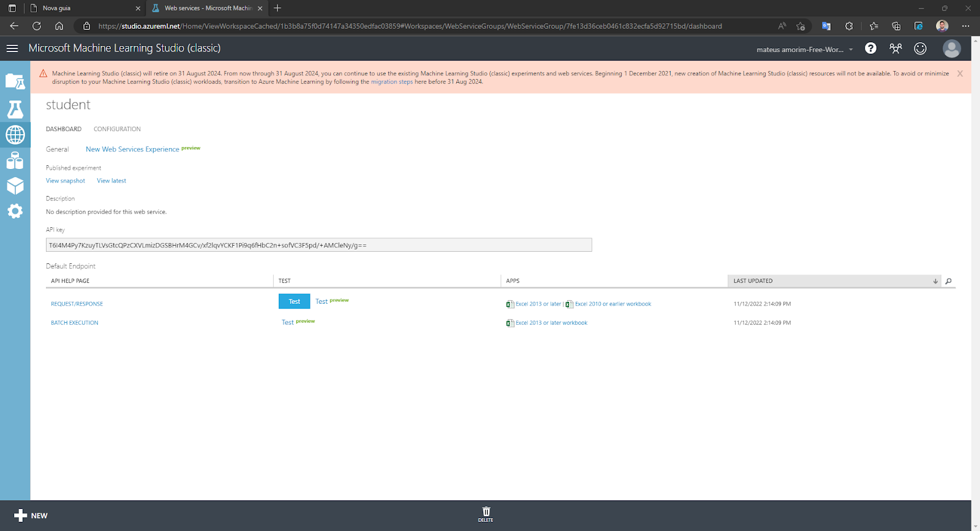Dismiss the retirement warning banner
The width and height of the screenshot is (980, 531).
(x=960, y=73)
